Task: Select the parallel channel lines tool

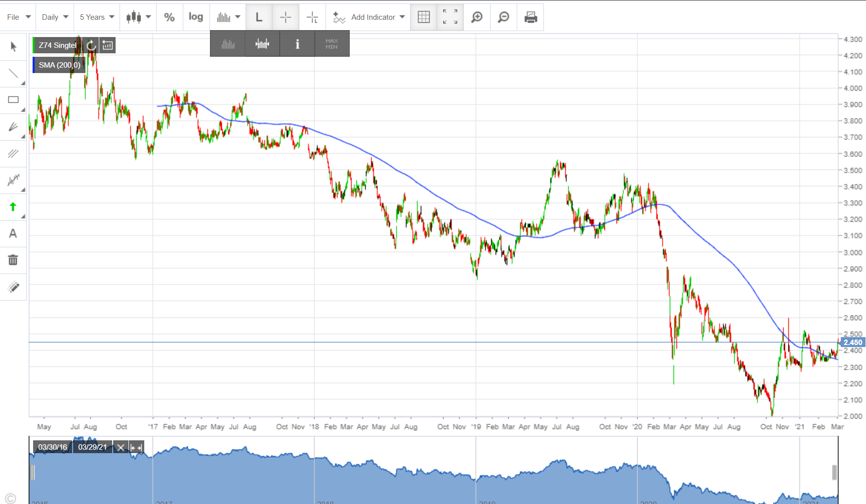Action: click(x=13, y=154)
